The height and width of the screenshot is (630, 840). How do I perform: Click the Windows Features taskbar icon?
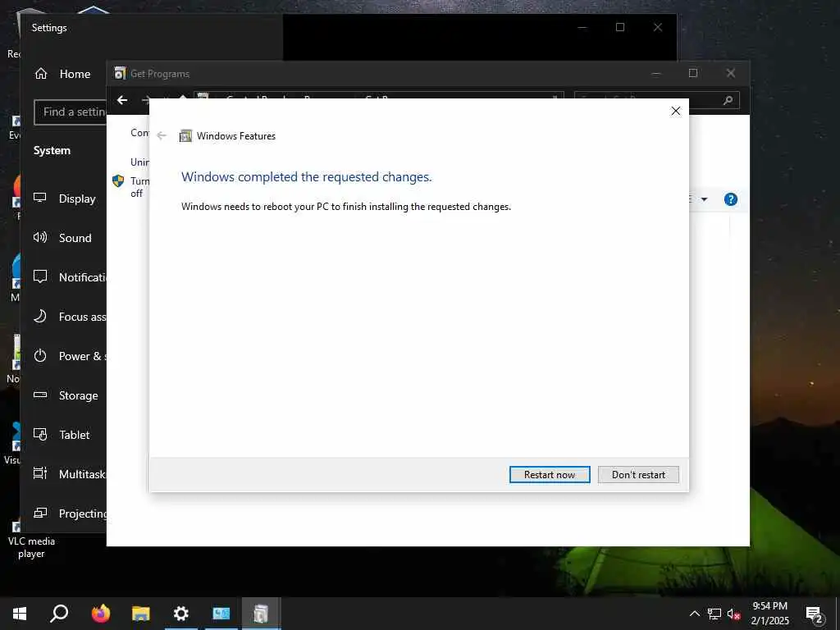coord(261,614)
